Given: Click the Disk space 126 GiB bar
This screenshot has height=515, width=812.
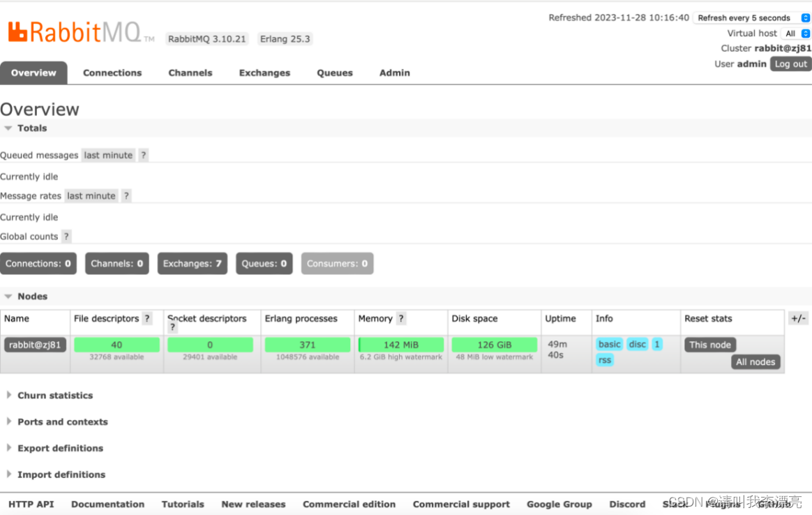Looking at the screenshot, I should (x=495, y=345).
